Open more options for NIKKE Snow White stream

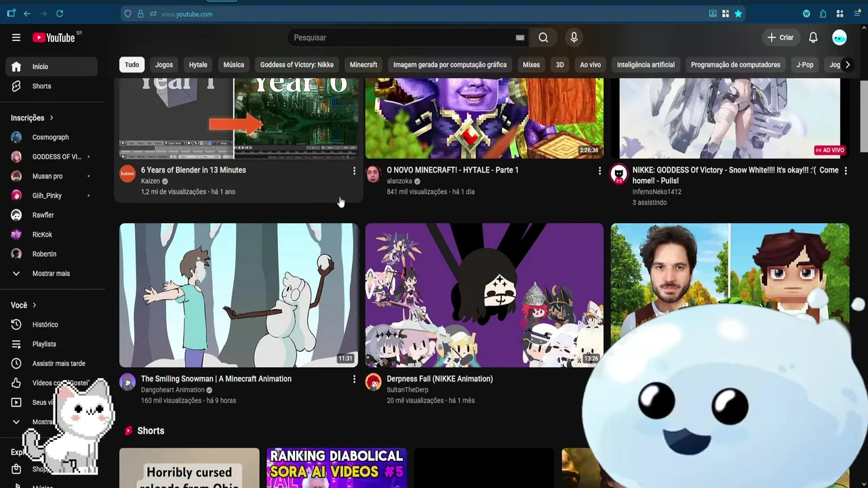pyautogui.click(x=846, y=171)
